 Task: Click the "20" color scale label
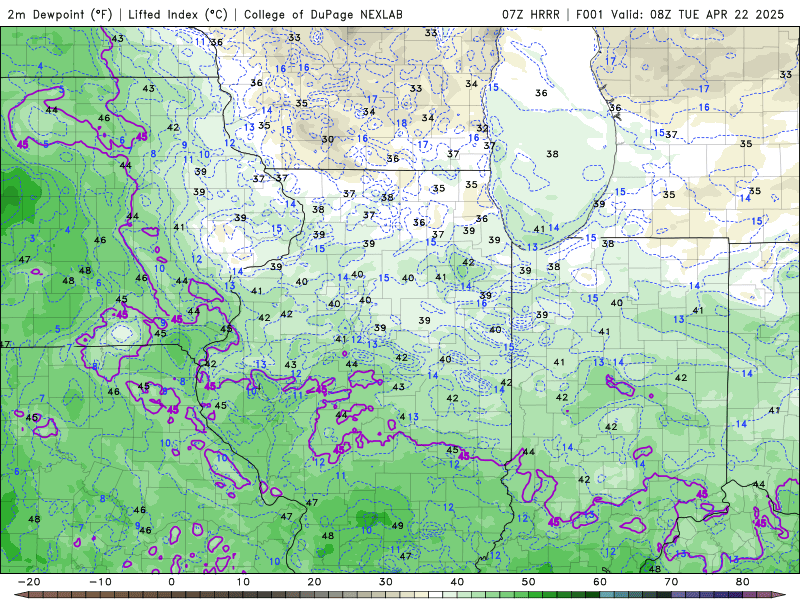314,582
